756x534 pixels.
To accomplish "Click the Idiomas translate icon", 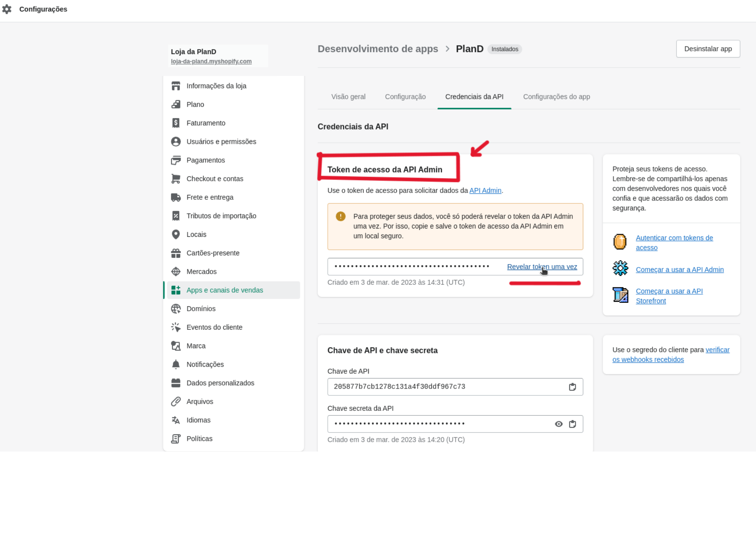I will [x=176, y=420].
